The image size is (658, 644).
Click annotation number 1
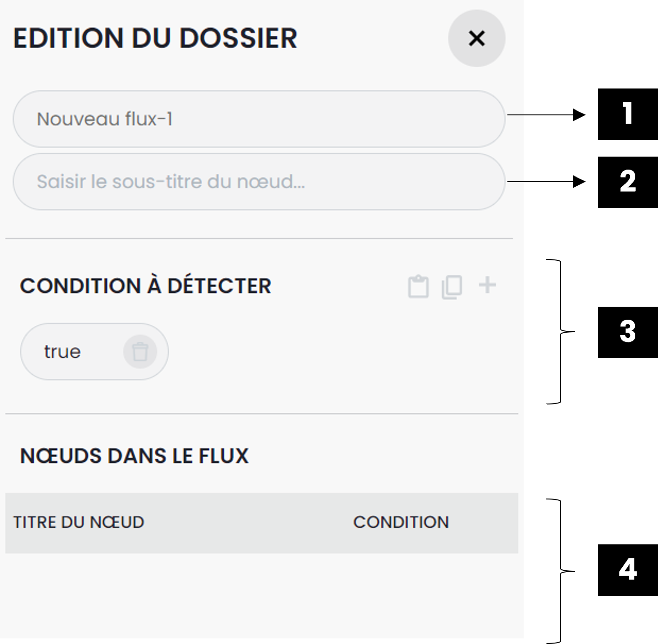click(x=628, y=114)
